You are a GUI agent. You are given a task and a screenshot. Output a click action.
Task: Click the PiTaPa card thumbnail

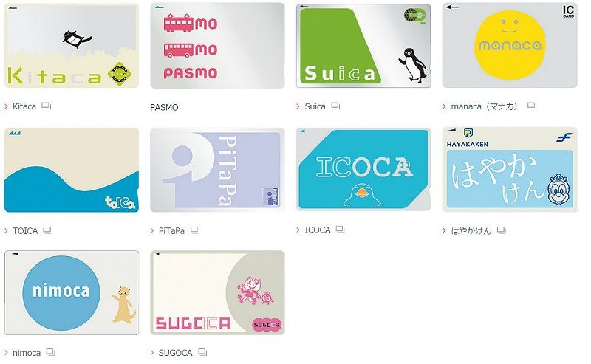coord(217,170)
